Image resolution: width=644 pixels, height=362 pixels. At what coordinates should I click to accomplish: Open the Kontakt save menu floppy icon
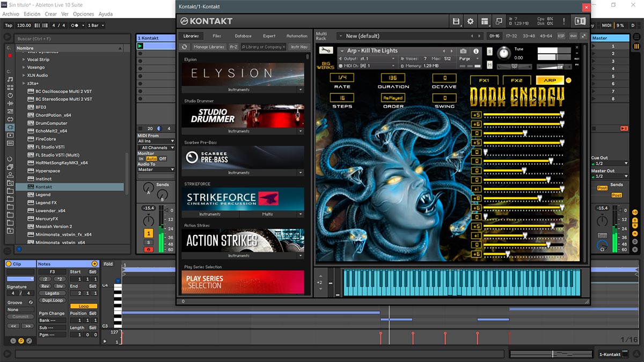click(456, 21)
